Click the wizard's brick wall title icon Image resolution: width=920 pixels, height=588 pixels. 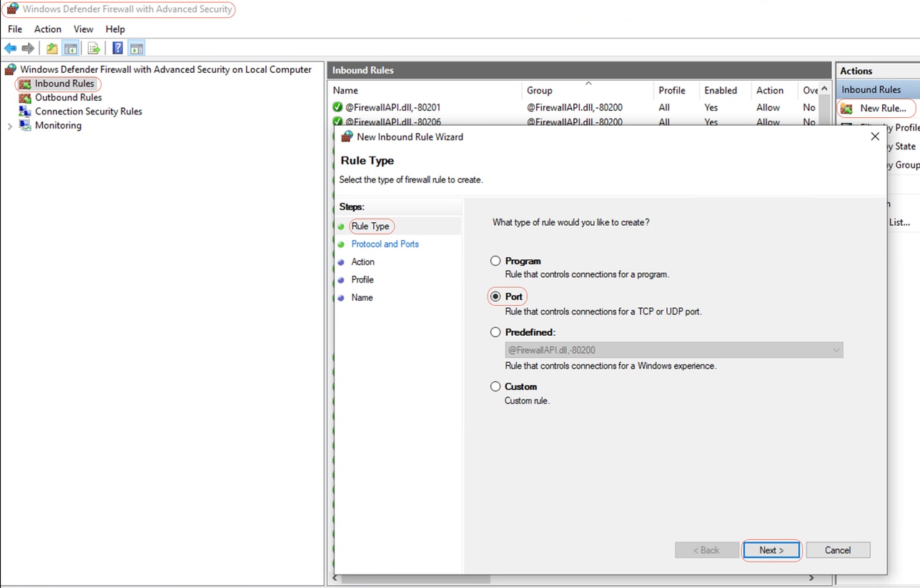tap(347, 136)
